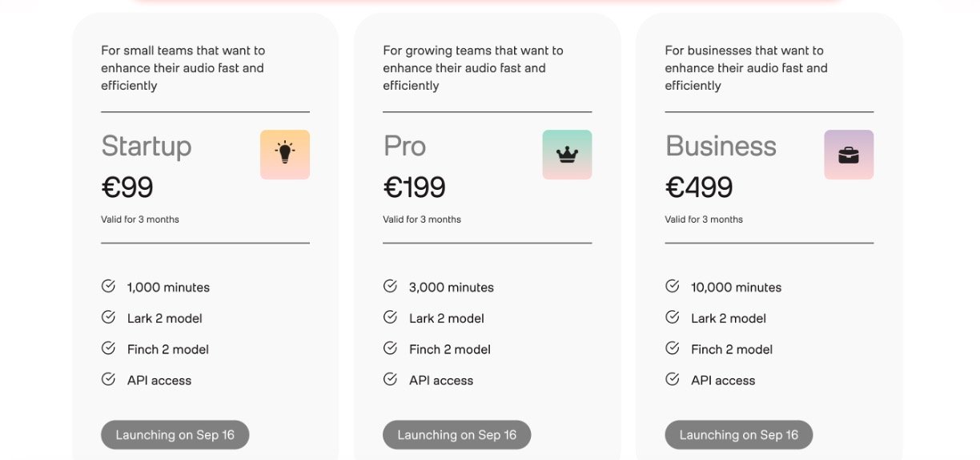Select the Pro plan title
Screen dimensions: 980x460
click(x=404, y=146)
